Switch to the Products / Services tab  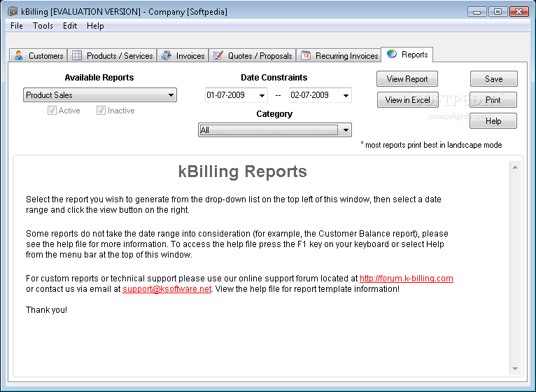click(112, 55)
